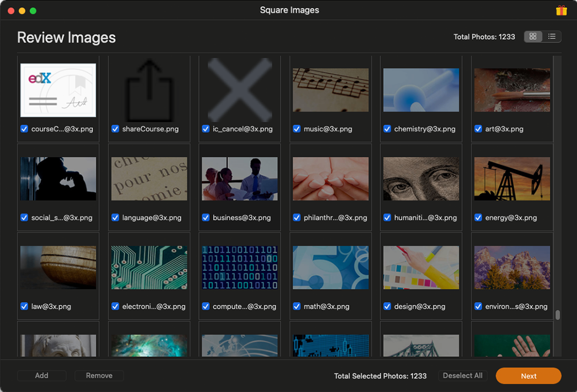Click the design@3x.png file name
The width and height of the screenshot is (577, 392).
click(x=419, y=306)
